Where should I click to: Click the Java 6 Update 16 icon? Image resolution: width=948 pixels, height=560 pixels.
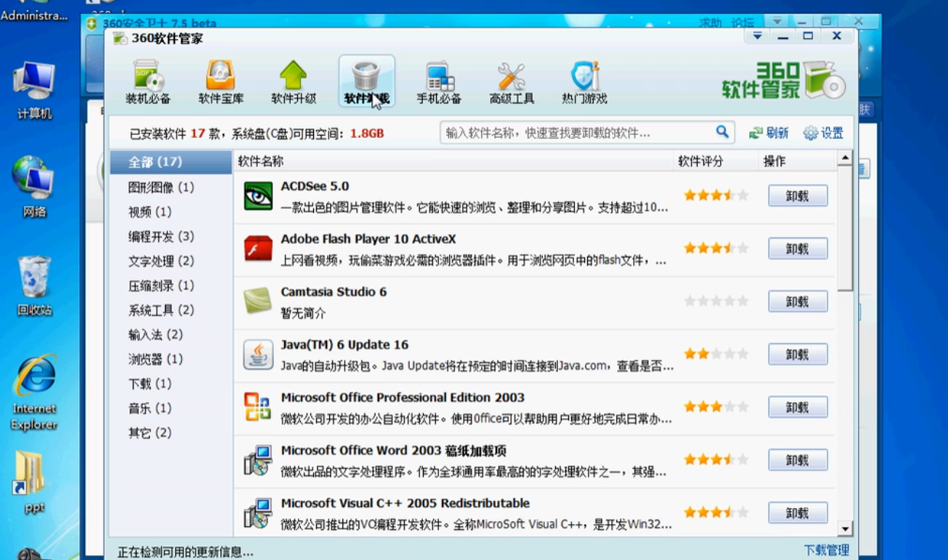(258, 354)
